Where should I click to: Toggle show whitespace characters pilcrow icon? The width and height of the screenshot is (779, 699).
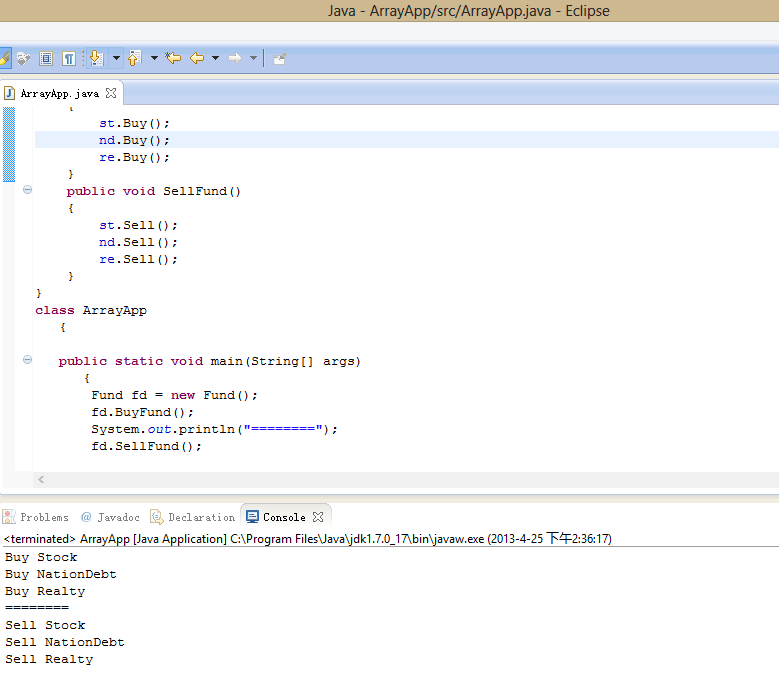click(69, 59)
